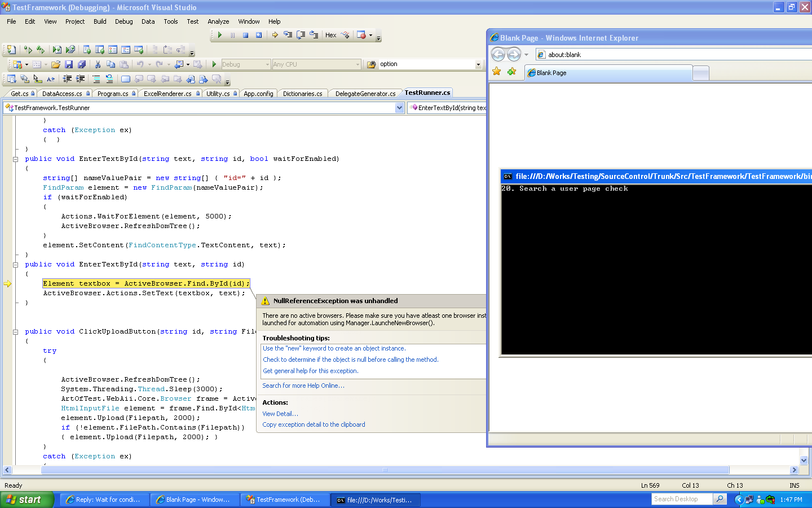Screen dimensions: 812x508
Task: Click the Step Over icon
Action: (x=301, y=35)
